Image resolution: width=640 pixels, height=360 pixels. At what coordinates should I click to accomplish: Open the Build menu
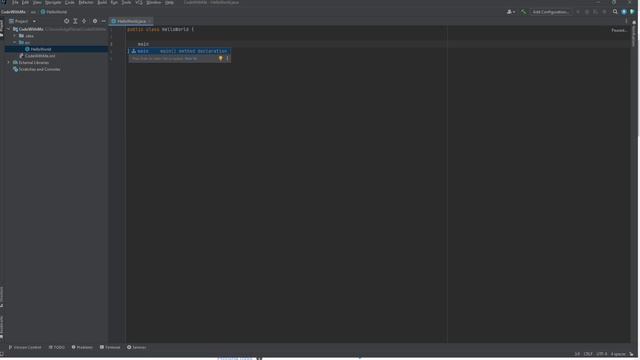tap(102, 2)
